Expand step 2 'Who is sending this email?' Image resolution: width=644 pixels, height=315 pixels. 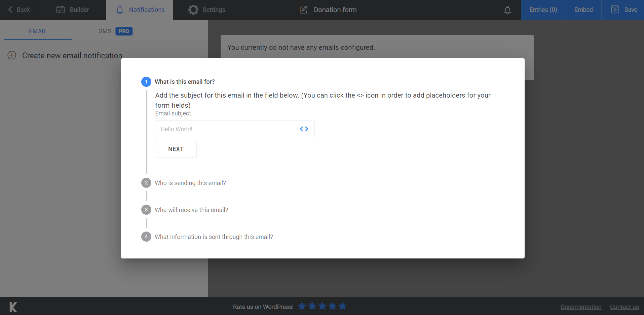point(190,183)
